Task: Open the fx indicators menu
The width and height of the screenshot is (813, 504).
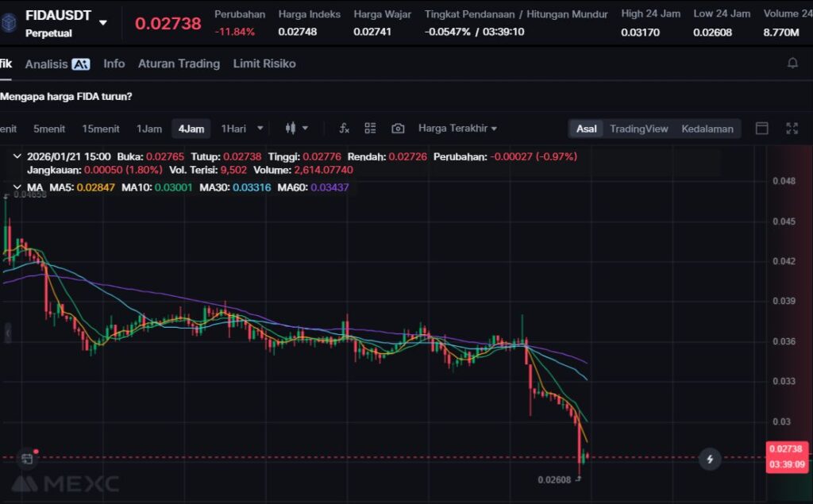Action: (344, 129)
